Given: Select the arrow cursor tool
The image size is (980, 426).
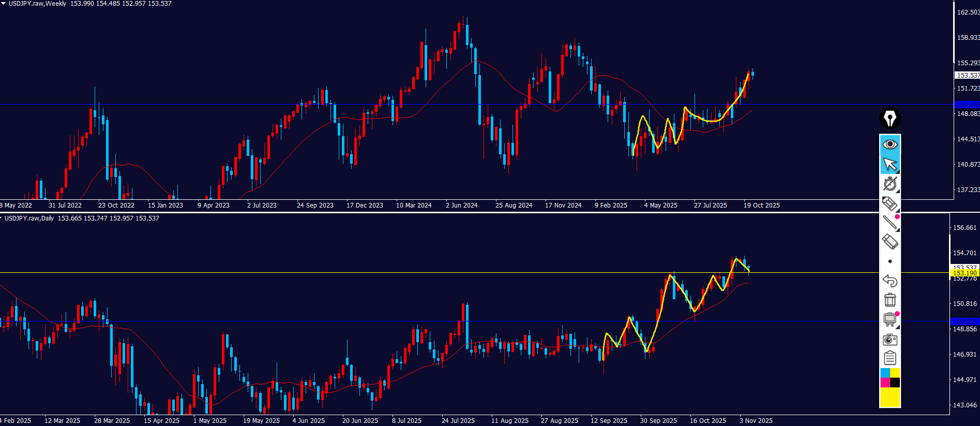Looking at the screenshot, I should 889,164.
